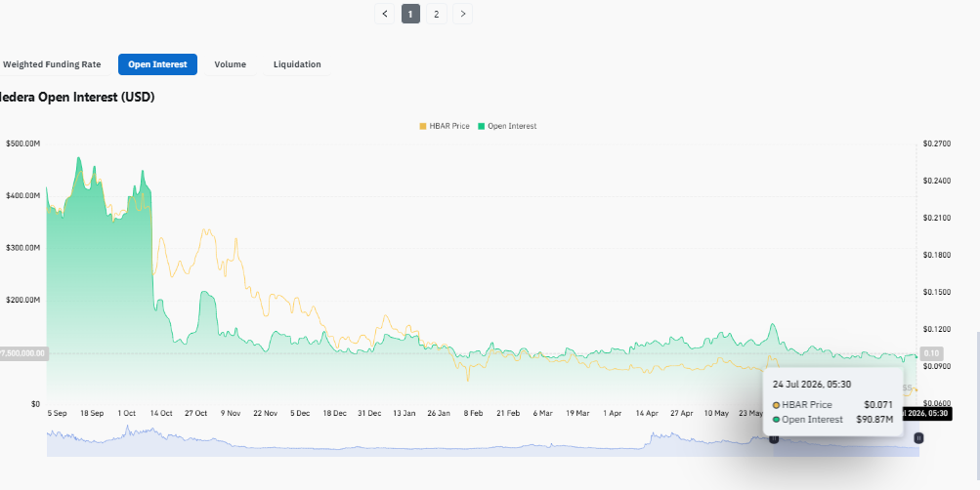
Task: Switch to the Volume tab
Action: point(230,64)
